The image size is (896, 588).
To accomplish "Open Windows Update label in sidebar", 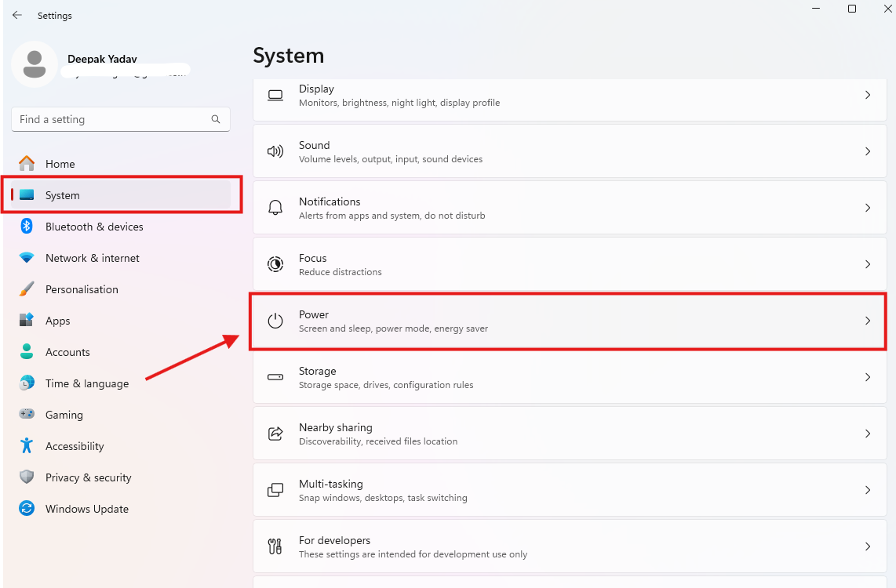I will click(x=87, y=510).
